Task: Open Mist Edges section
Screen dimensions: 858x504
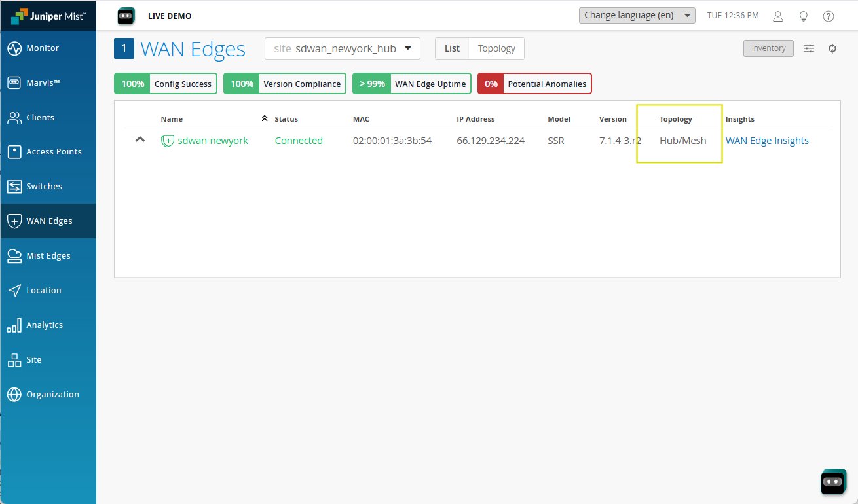Action: coord(48,255)
